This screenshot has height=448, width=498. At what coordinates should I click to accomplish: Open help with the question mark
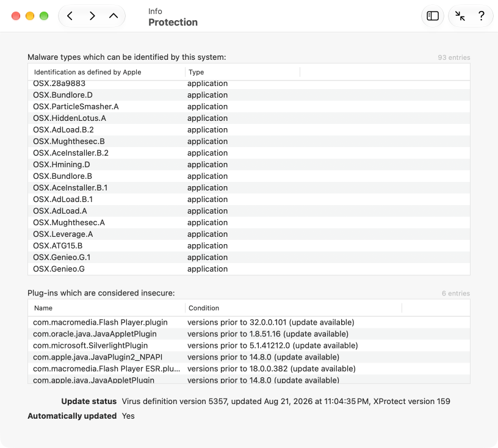481,16
